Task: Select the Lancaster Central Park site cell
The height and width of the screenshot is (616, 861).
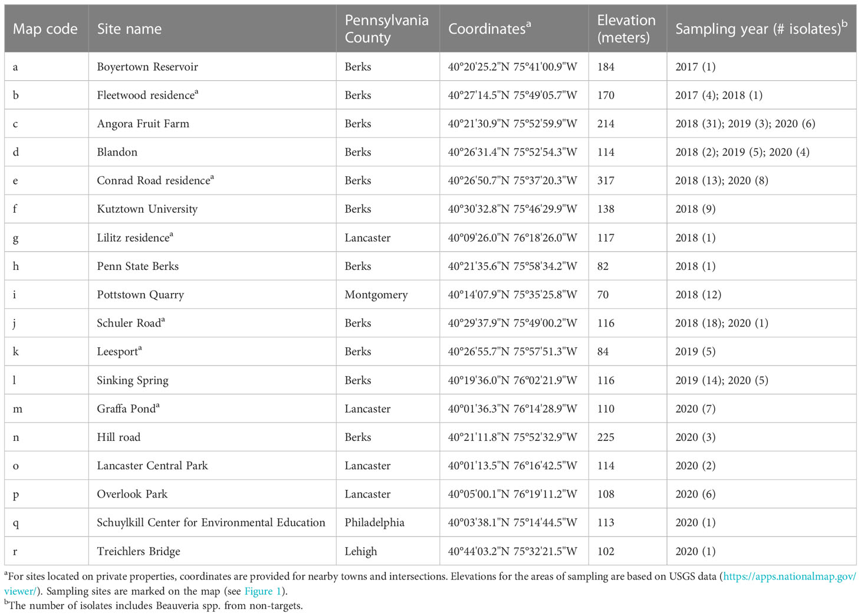Action: tap(152, 466)
